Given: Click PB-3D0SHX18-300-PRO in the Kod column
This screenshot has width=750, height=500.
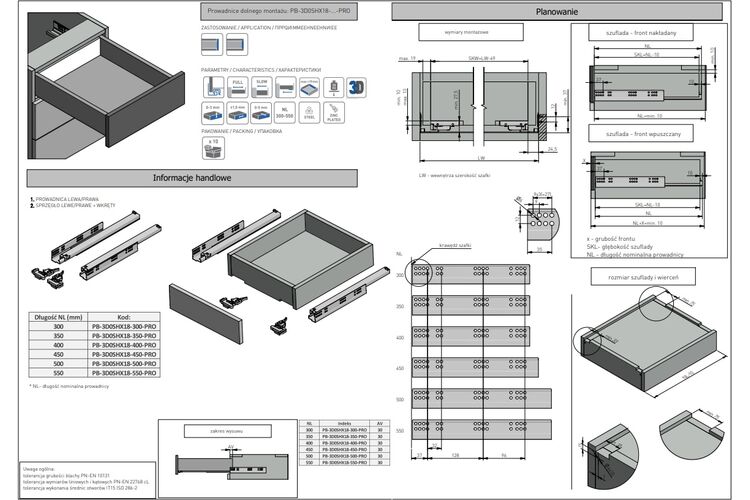Looking at the screenshot, I should pos(124,326).
